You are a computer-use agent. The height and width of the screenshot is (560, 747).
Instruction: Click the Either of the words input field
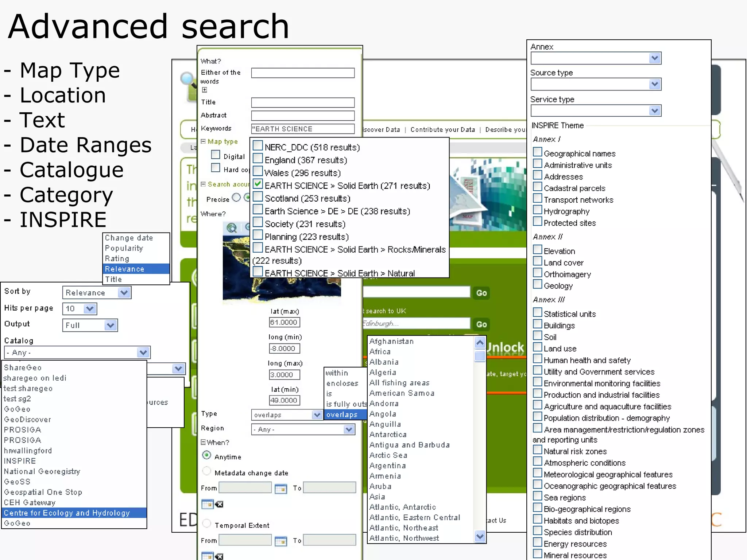tap(303, 73)
